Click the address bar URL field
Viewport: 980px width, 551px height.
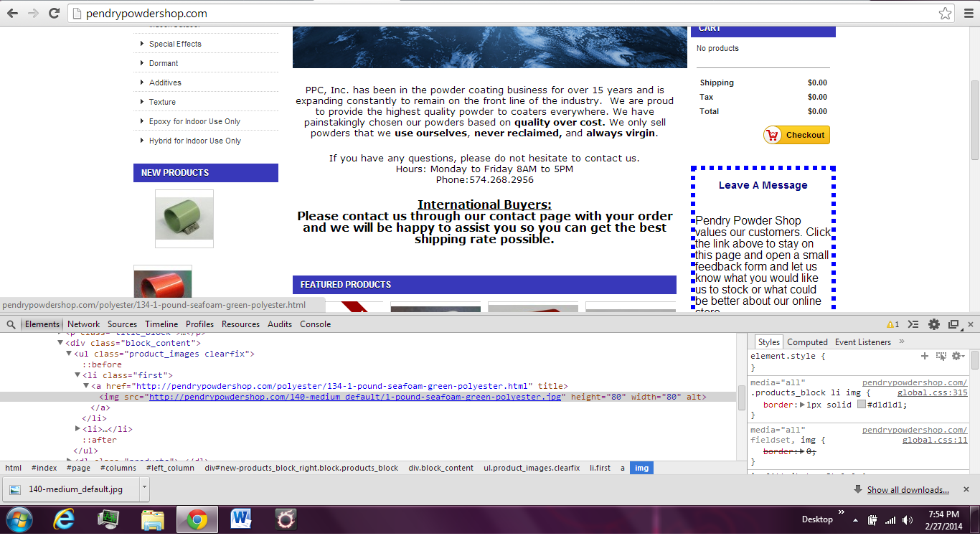point(502,14)
